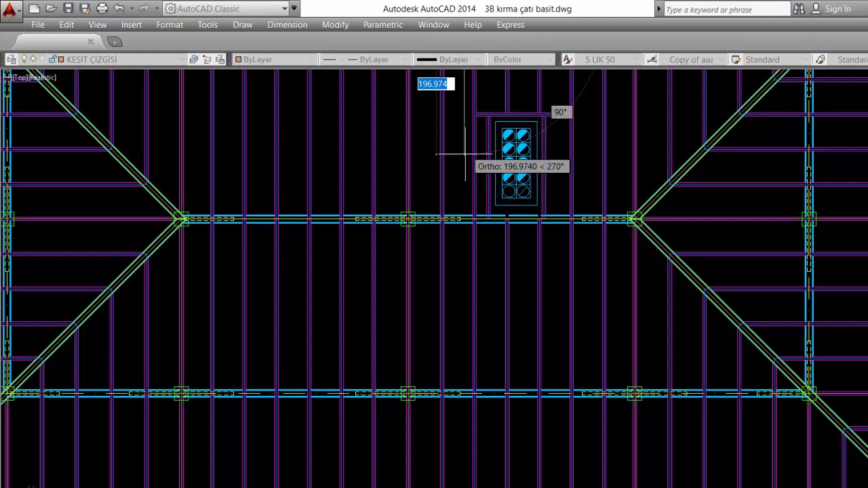This screenshot has height=488, width=868.
Task: Close the current drawing file tab
Action: [91, 42]
